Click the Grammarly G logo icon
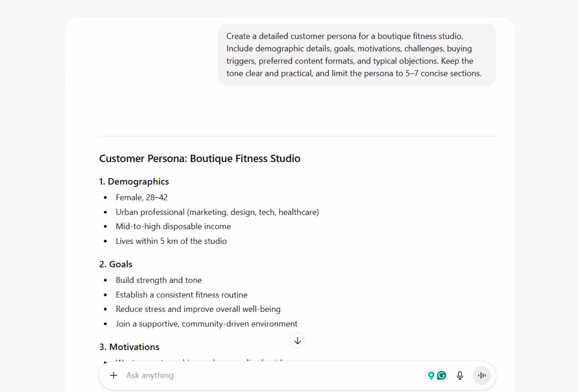The height and width of the screenshot is (392, 579). coord(441,375)
